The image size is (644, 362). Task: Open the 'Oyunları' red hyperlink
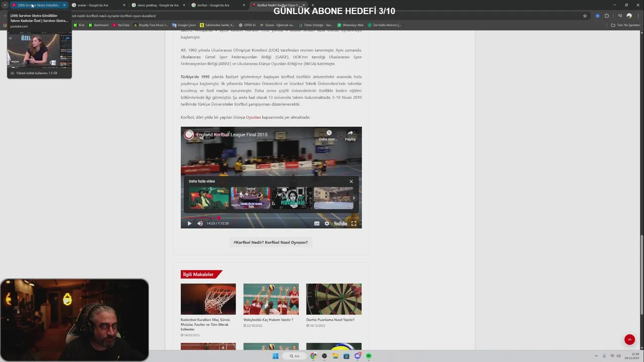click(253, 117)
